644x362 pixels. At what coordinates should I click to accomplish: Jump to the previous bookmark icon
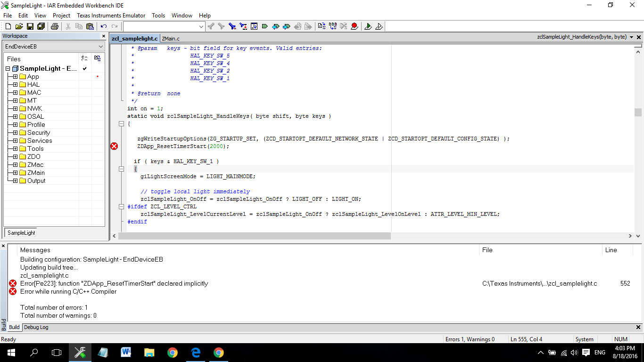coord(275,26)
